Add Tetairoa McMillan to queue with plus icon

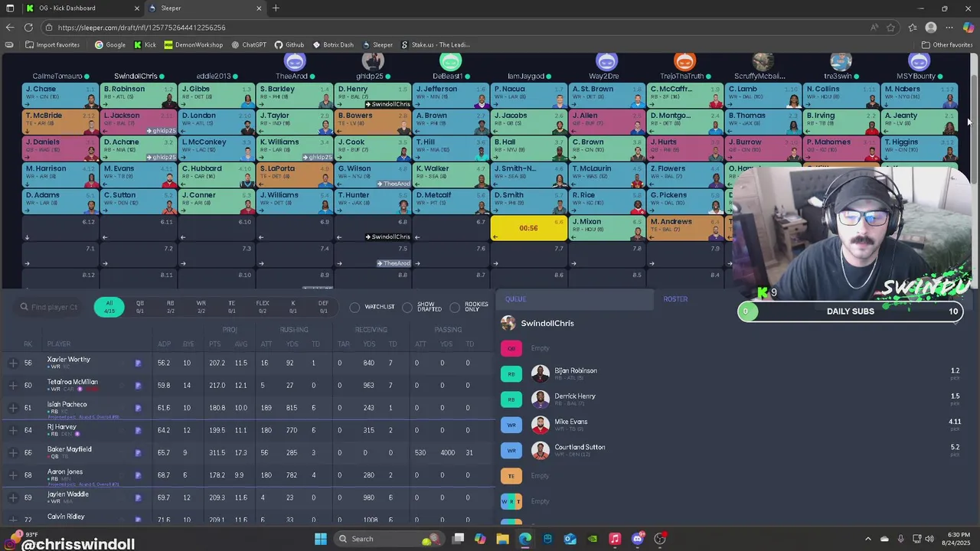tap(13, 385)
